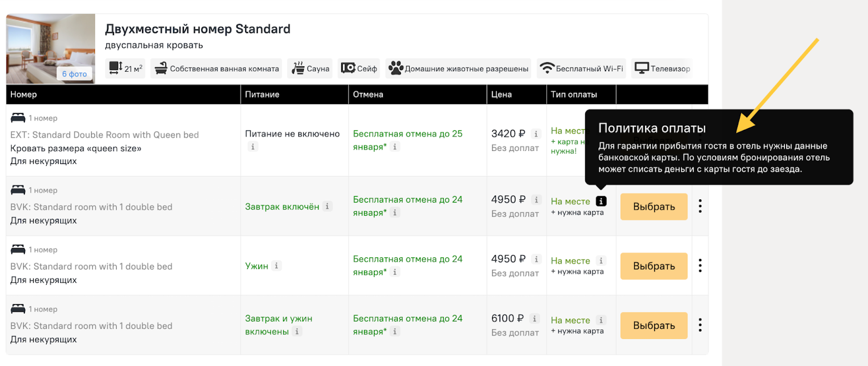This screenshot has width=868, height=366.
Task: Open three-dot menu in Ужин row
Action: click(x=700, y=266)
